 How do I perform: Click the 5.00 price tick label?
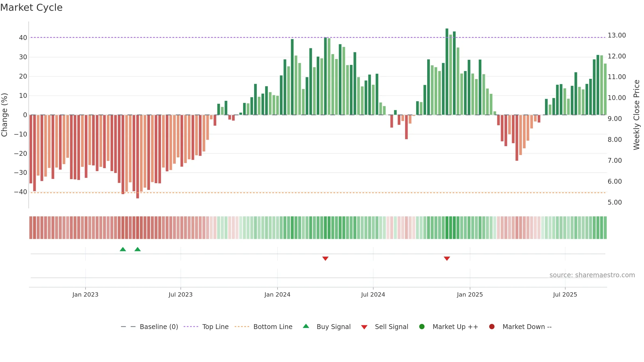pyautogui.click(x=615, y=202)
